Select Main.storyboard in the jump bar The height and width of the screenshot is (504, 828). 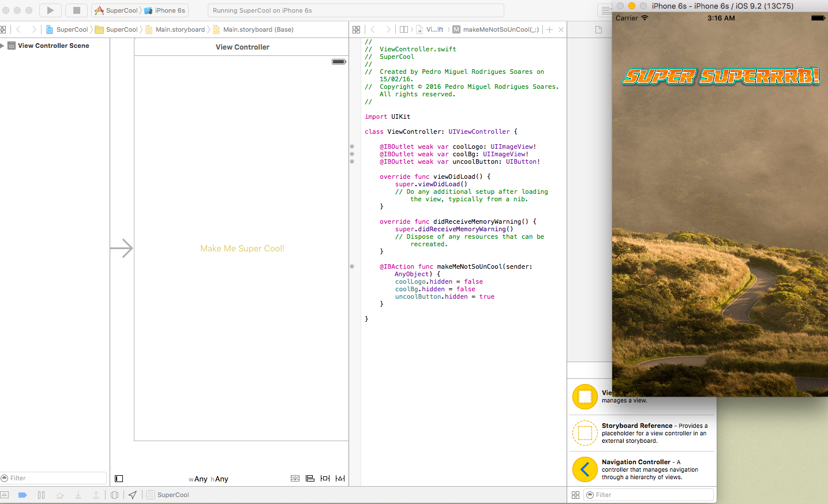coord(175,29)
